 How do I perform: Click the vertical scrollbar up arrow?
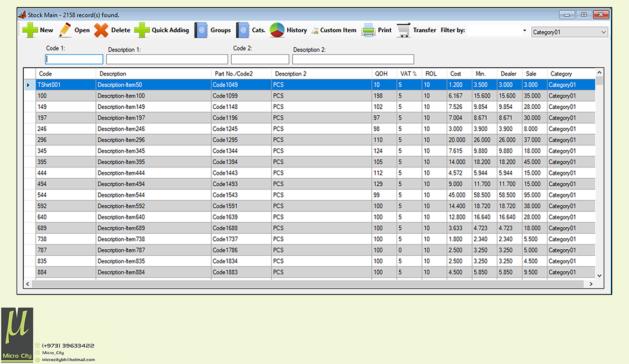599,73
